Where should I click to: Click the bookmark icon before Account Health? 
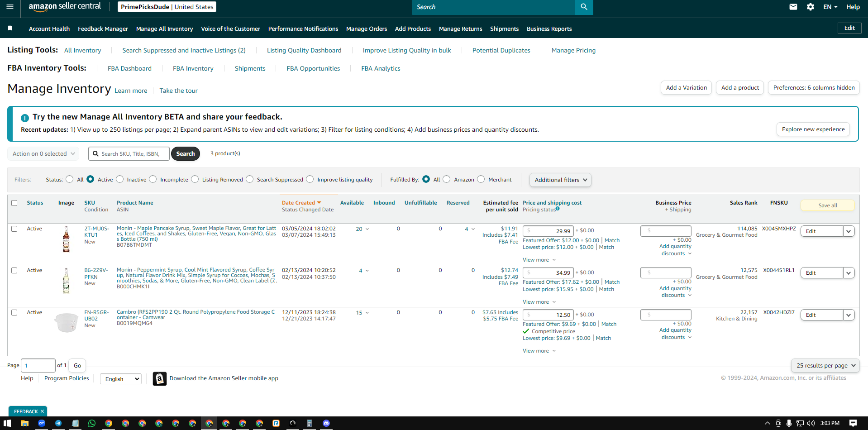point(10,29)
